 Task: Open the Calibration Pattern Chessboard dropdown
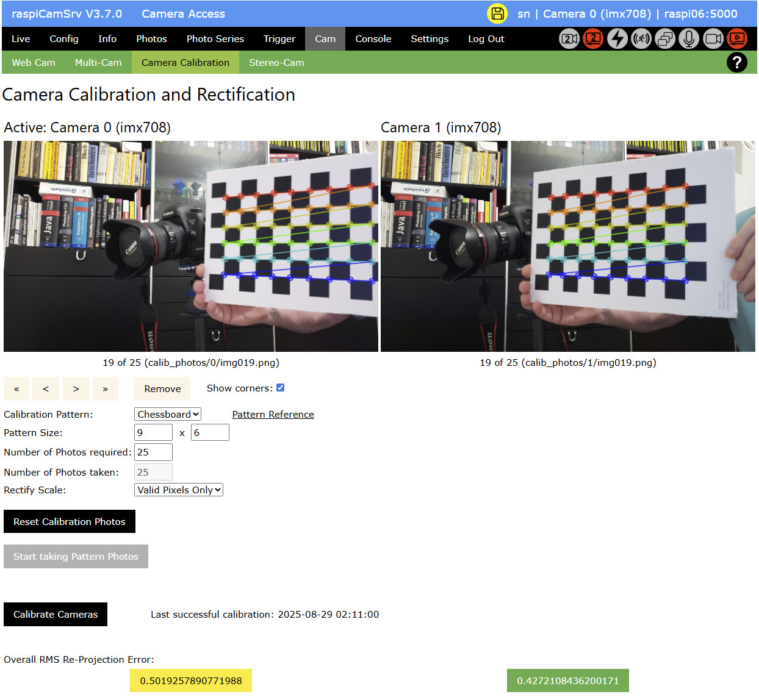pos(168,415)
